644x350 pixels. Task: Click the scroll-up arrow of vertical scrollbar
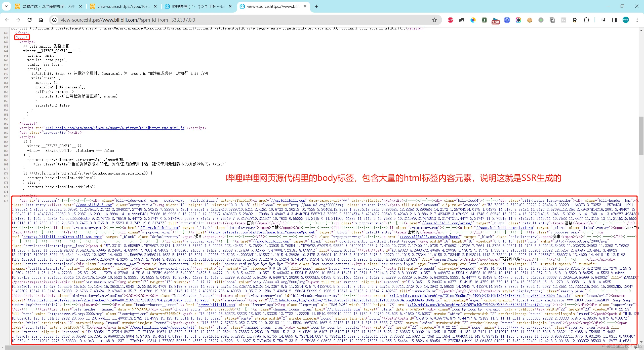[641, 30]
